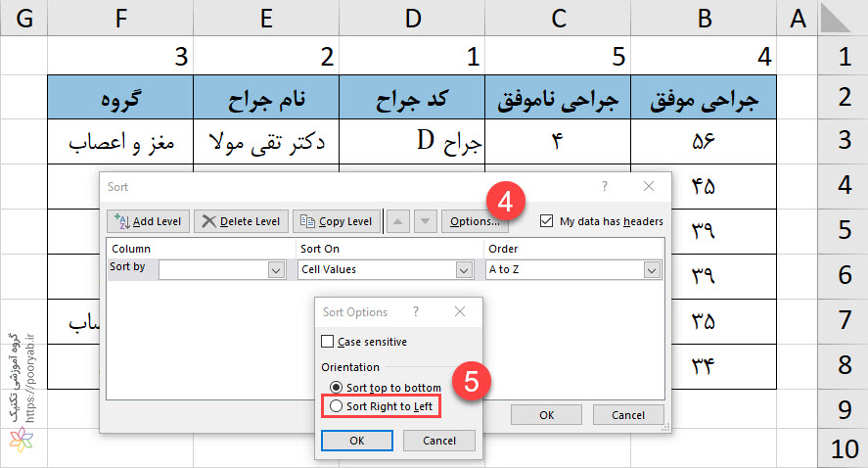Viewport: 868px width, 468px height.
Task: Click the Options button in the Sort dialog
Action: [x=475, y=221]
